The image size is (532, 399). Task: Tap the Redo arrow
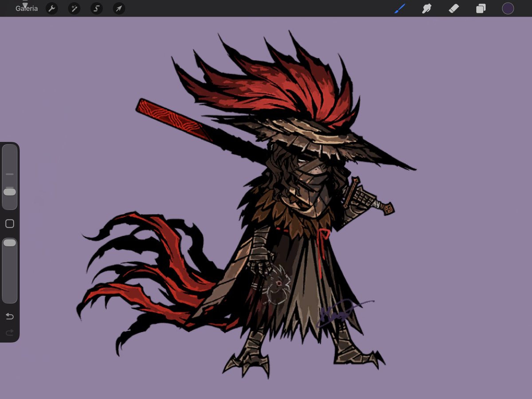(9, 333)
